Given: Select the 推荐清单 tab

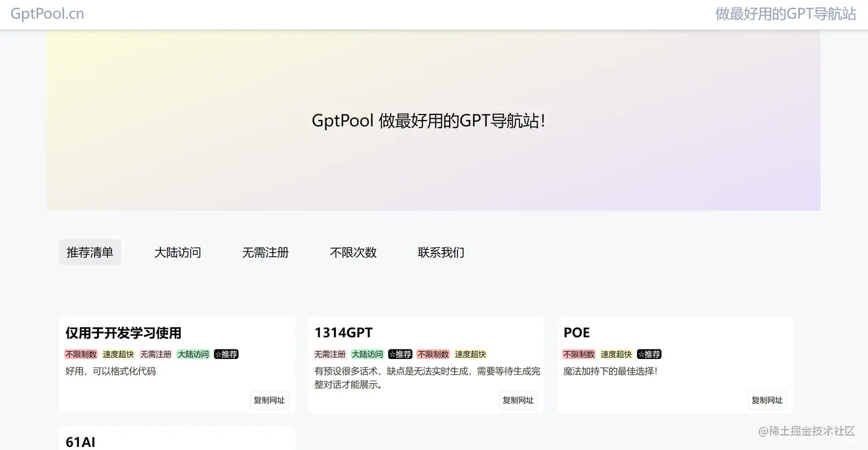Looking at the screenshot, I should [x=90, y=252].
